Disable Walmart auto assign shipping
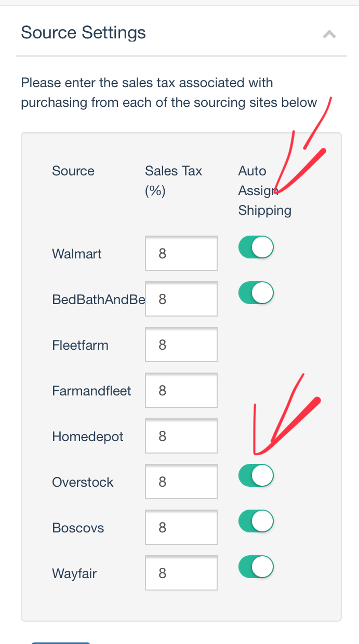The image size is (359, 644). point(256,248)
